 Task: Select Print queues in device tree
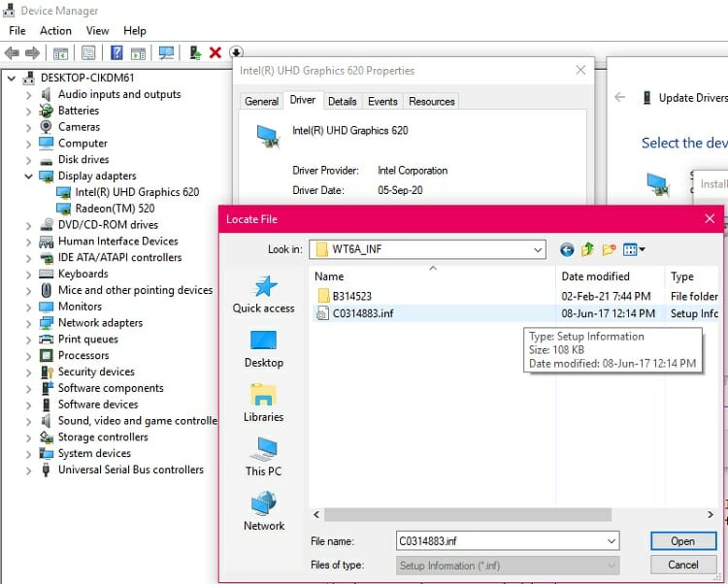click(x=88, y=340)
